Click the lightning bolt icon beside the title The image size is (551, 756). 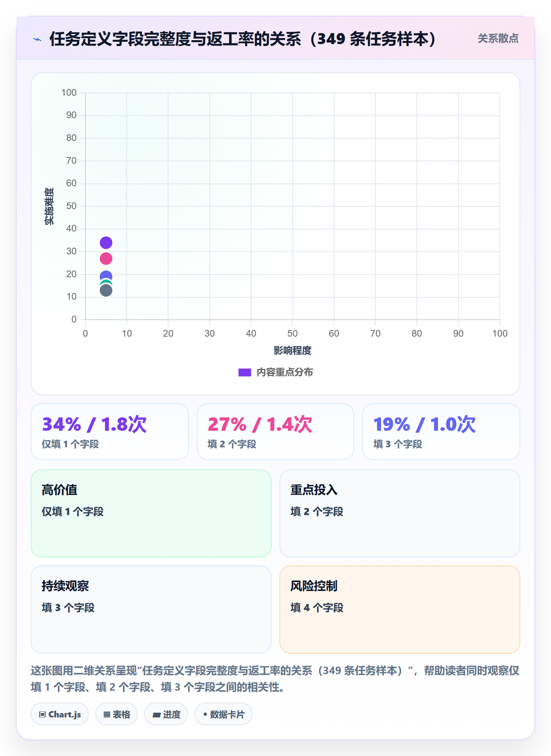37,39
